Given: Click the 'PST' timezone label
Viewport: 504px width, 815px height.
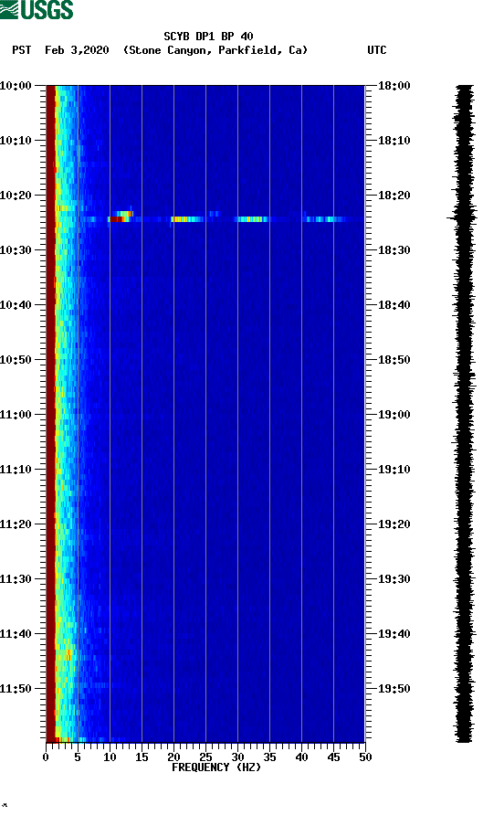Looking at the screenshot, I should 21,50.
